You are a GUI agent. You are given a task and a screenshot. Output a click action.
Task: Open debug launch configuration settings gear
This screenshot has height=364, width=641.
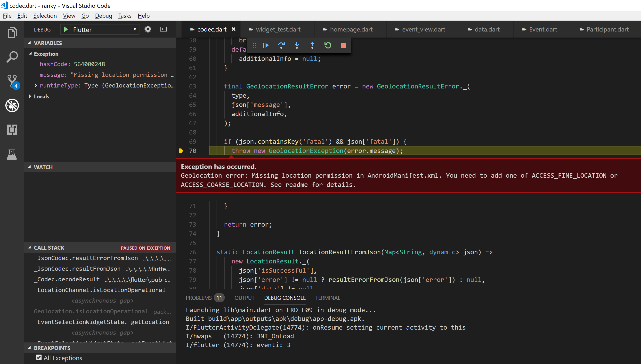148,29
